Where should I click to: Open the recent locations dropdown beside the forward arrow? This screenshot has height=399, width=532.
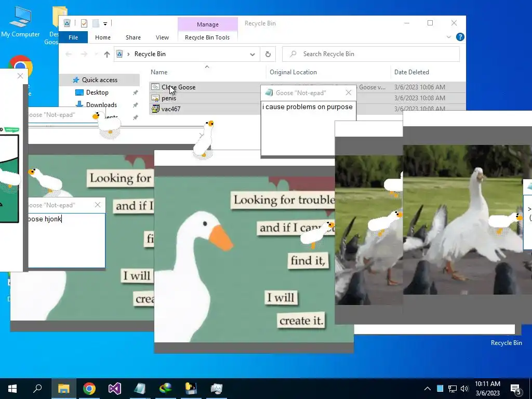tap(96, 54)
